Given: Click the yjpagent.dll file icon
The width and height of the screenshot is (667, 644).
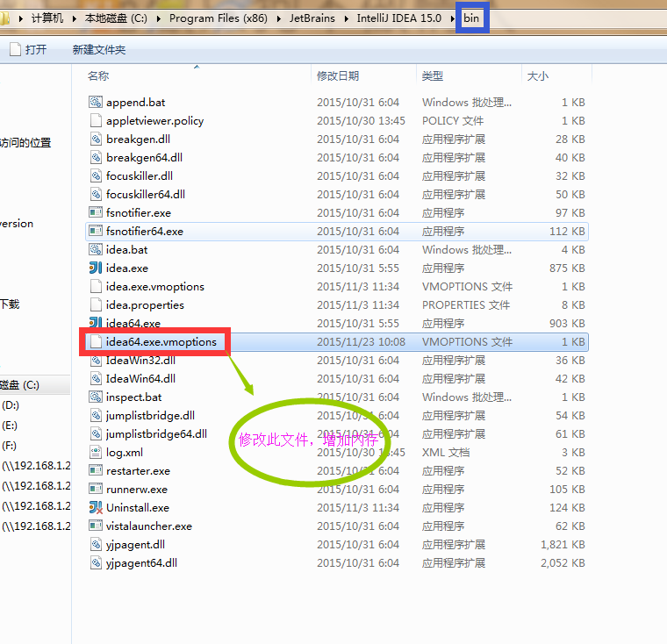Looking at the screenshot, I should 96,545.
